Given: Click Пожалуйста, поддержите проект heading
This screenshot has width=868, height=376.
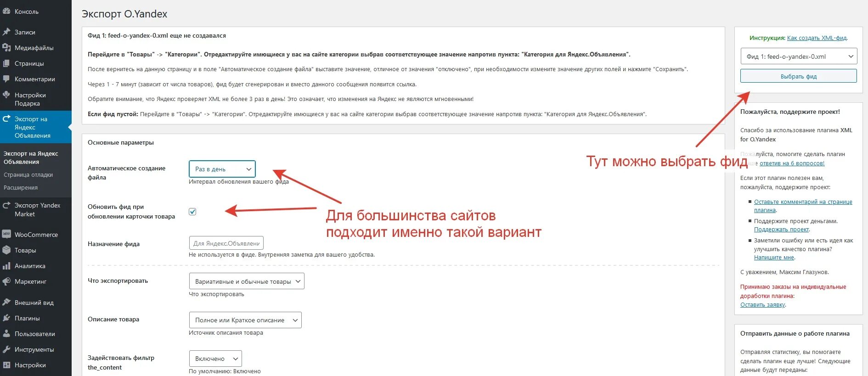Looking at the screenshot, I should pyautogui.click(x=790, y=112).
